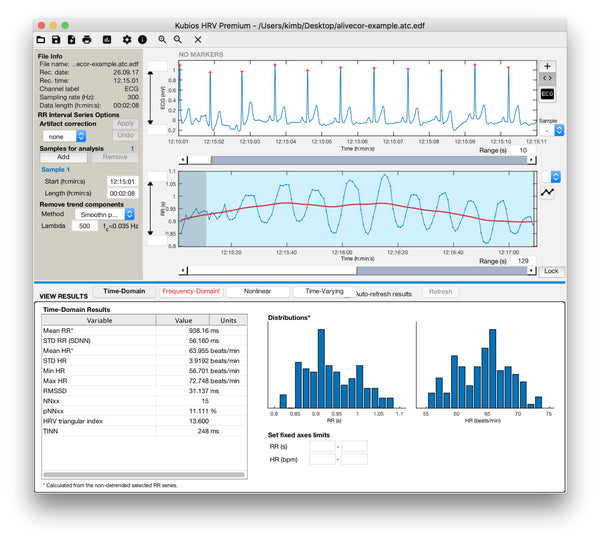Click the angle brackets button beside ECG plot
Viewport: 600px width, 541px height.
(x=547, y=78)
